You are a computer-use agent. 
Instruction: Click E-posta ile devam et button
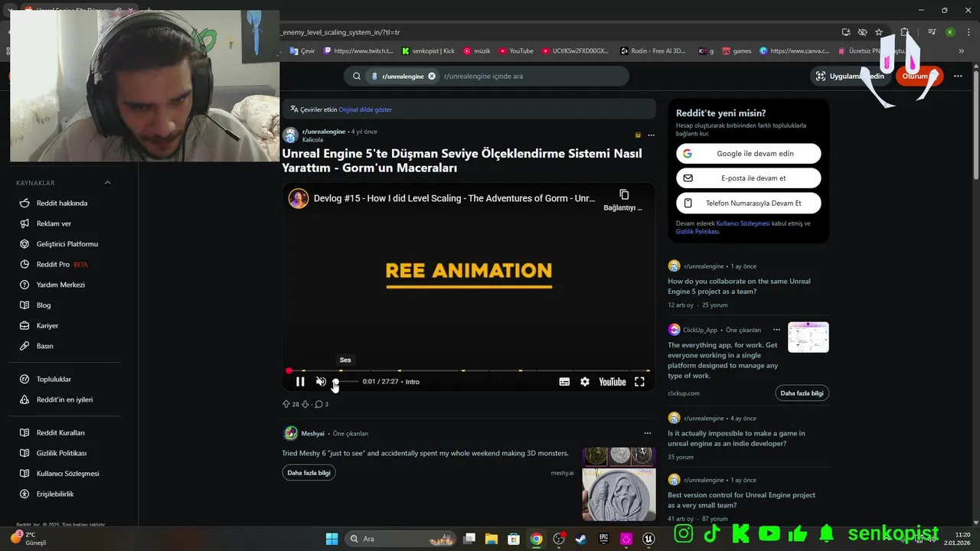pyautogui.click(x=749, y=178)
